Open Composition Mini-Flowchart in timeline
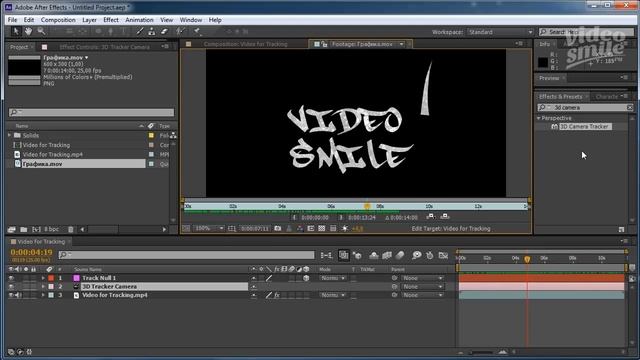The height and width of the screenshot is (360, 640). coord(326,256)
